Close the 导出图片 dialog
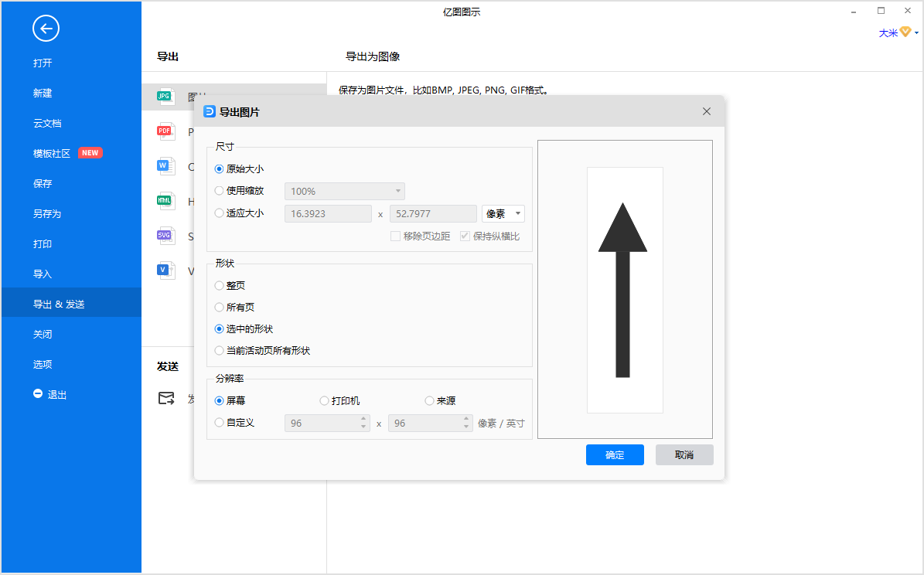The width and height of the screenshot is (924, 575). (707, 111)
